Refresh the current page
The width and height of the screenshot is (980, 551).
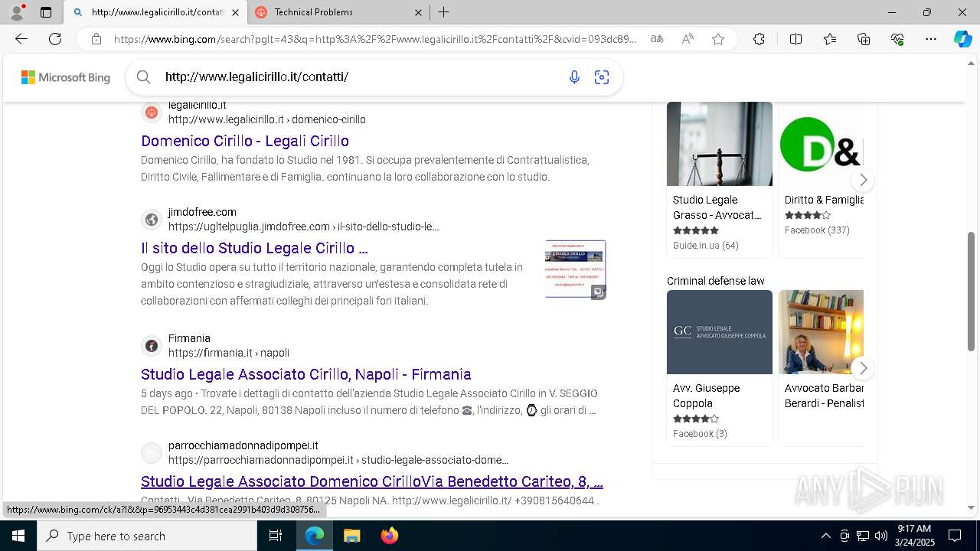point(55,39)
